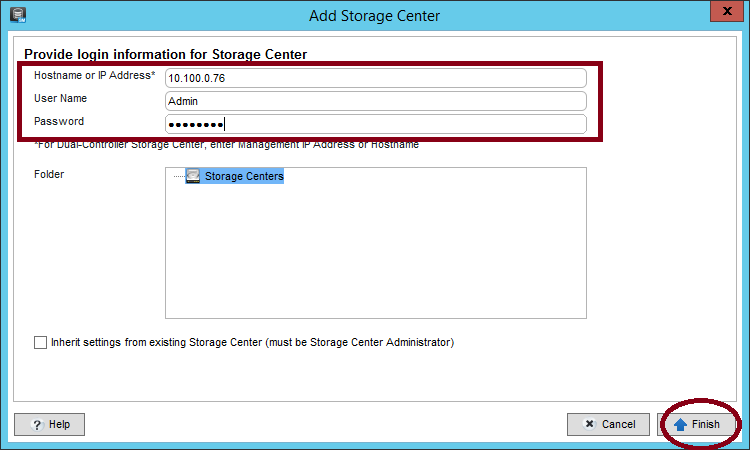Enable Inherit settings from existing Storage Center

pyautogui.click(x=40, y=343)
